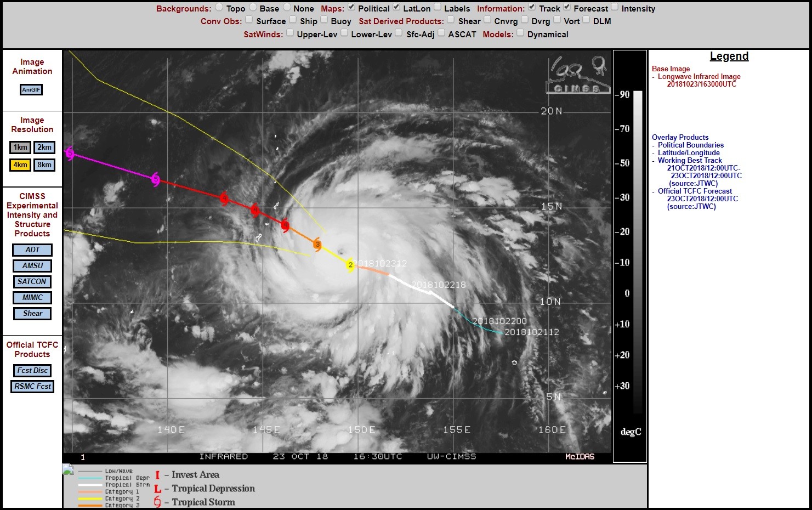
Task: Open the SATCON product
Action: pos(32,282)
